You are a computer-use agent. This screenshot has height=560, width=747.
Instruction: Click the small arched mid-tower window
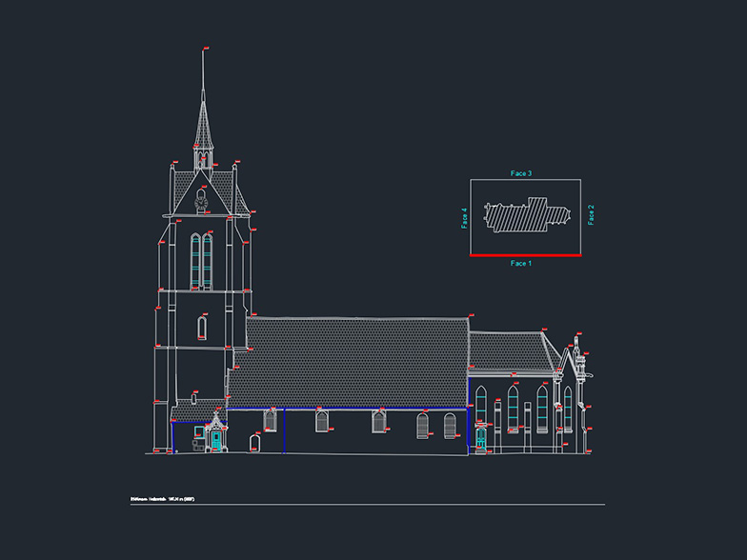tap(201, 328)
